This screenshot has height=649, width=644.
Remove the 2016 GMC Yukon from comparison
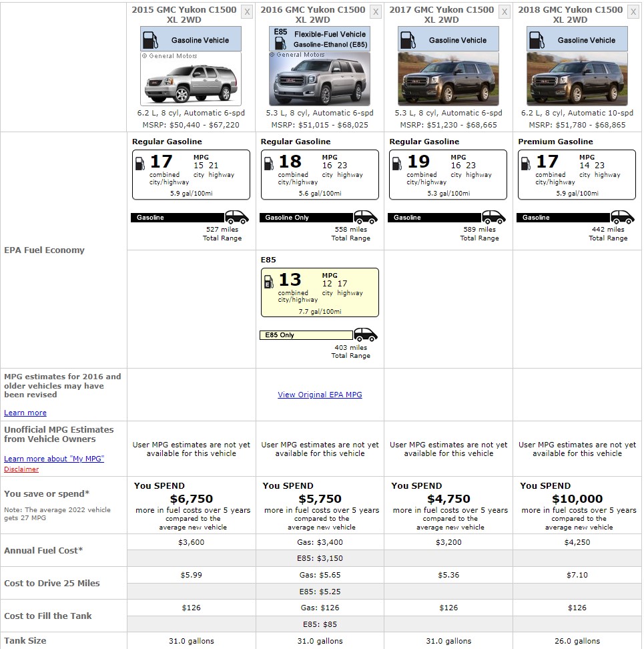[376, 11]
